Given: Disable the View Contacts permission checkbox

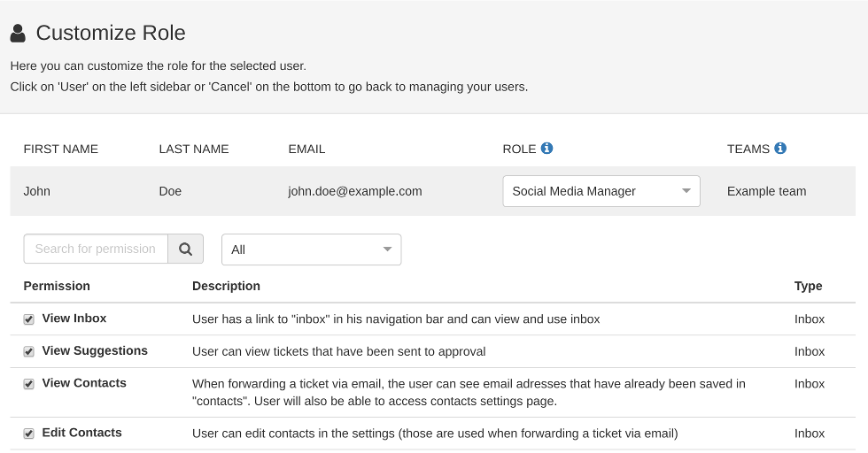Looking at the screenshot, I should pos(29,384).
